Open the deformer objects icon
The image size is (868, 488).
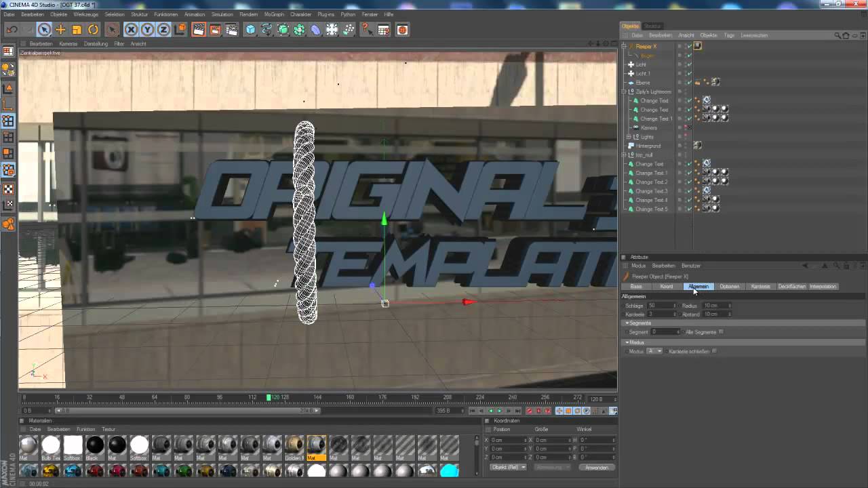[315, 30]
